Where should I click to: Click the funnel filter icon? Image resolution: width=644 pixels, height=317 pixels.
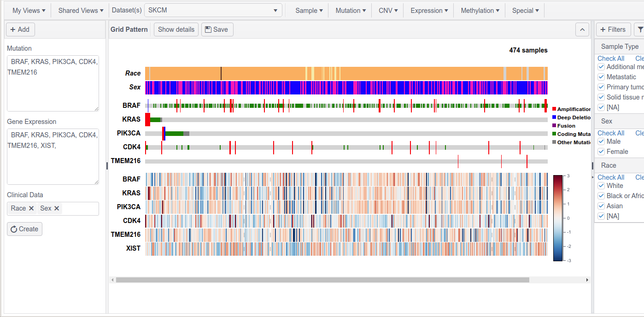pyautogui.click(x=640, y=29)
